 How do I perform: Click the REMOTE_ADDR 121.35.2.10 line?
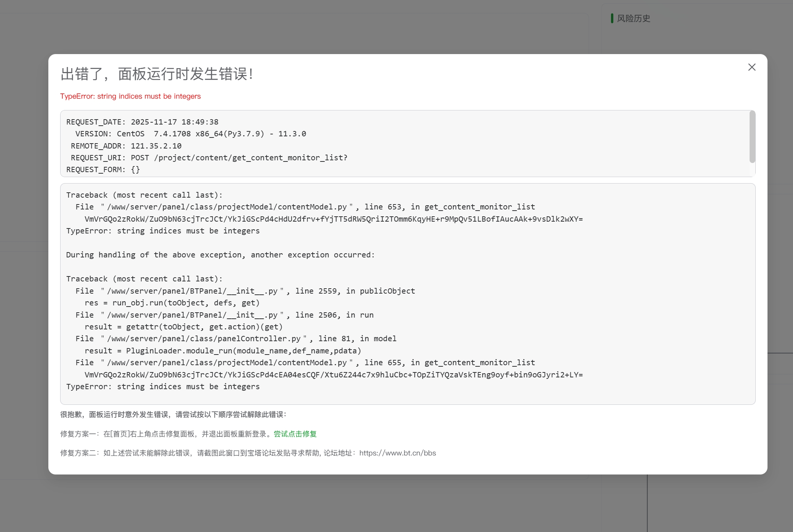coord(126,146)
